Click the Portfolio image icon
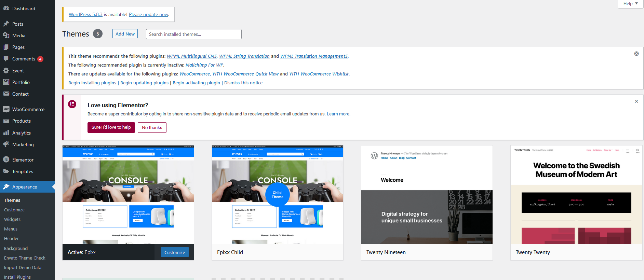This screenshot has height=280, width=644. tap(6, 82)
